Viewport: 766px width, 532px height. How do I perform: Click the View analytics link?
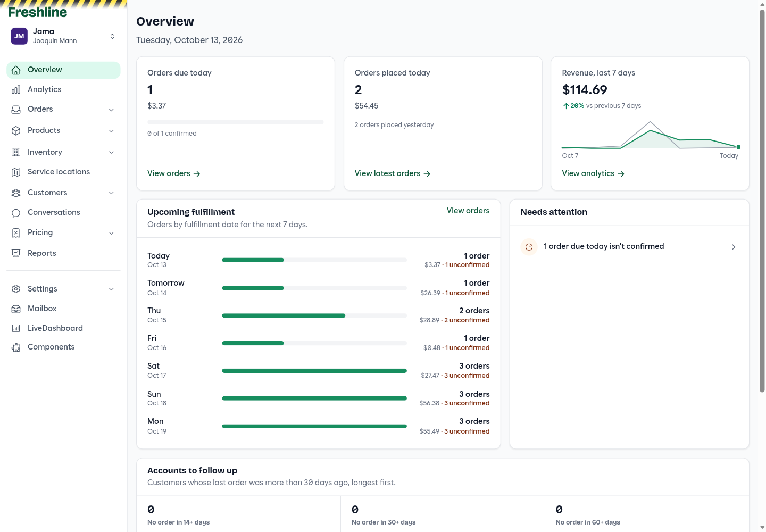click(x=593, y=173)
